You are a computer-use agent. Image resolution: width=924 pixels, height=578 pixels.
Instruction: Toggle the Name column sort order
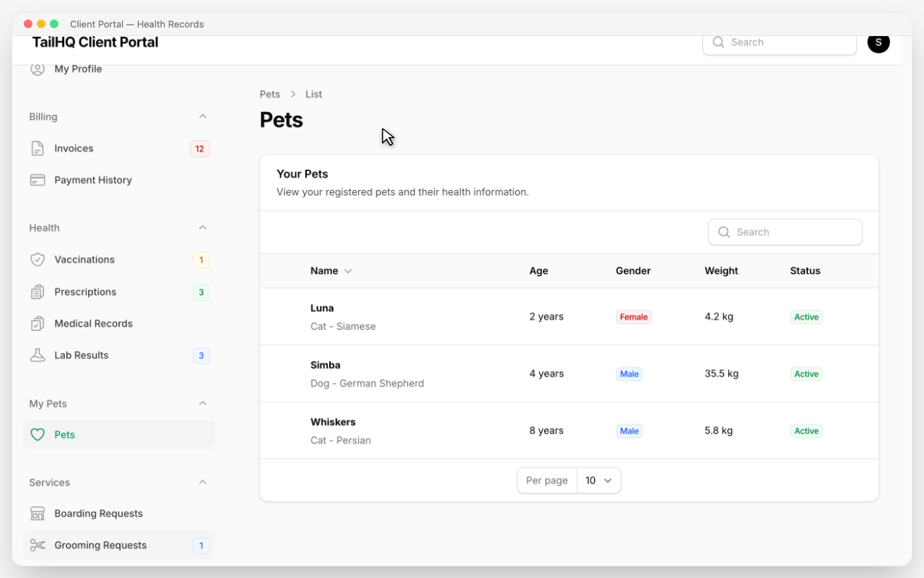[331, 270]
